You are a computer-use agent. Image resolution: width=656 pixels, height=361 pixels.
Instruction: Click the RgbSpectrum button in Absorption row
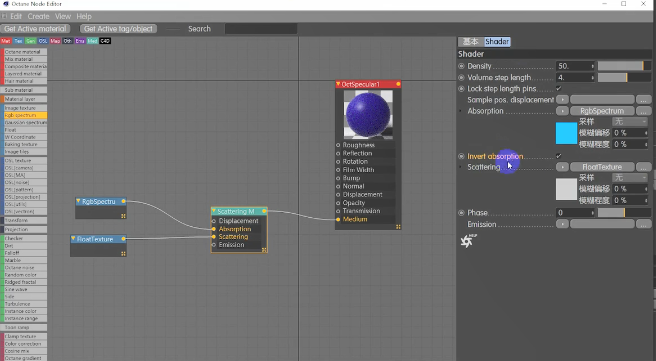click(602, 111)
